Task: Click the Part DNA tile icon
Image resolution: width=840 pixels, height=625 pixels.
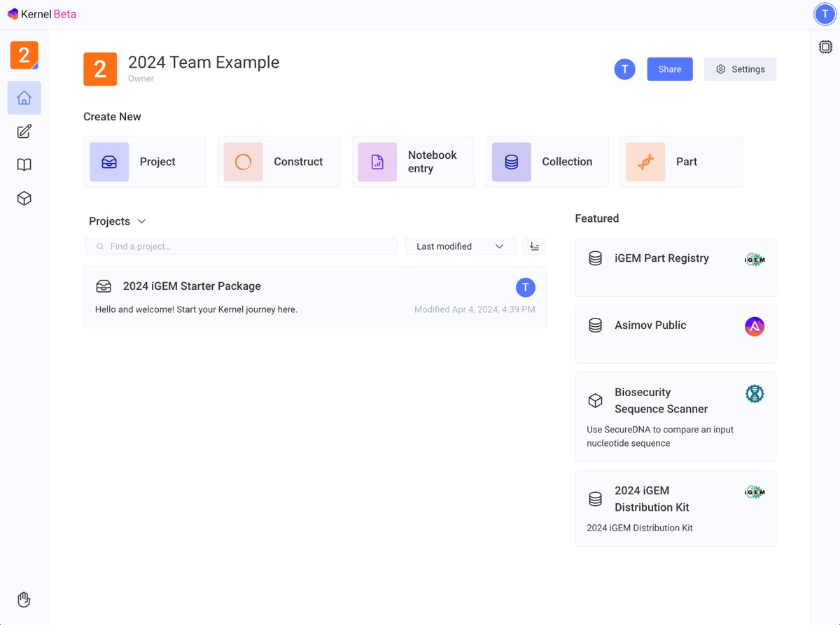Action: tap(645, 162)
